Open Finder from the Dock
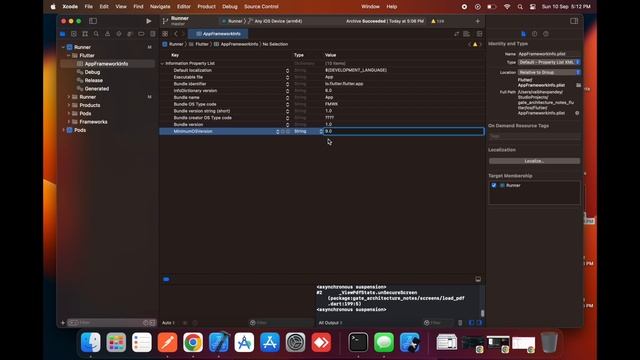The width and height of the screenshot is (640, 360). (x=91, y=342)
